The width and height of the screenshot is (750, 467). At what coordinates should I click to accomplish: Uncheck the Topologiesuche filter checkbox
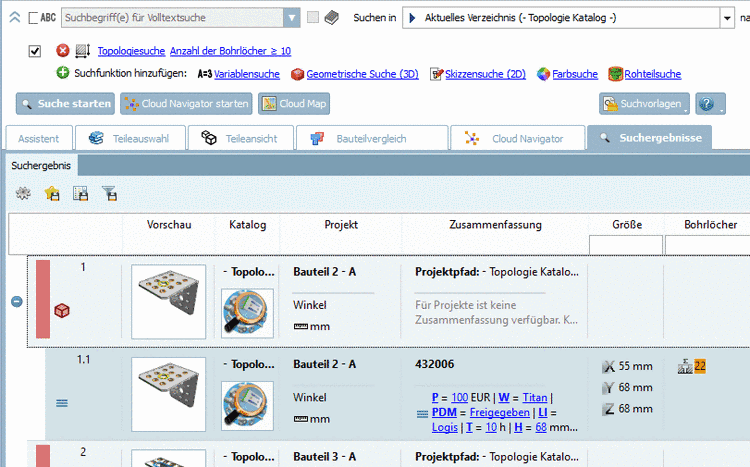click(35, 51)
